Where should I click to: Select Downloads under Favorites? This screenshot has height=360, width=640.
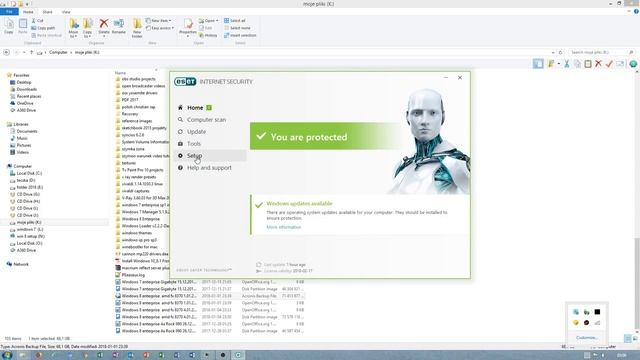(27, 89)
